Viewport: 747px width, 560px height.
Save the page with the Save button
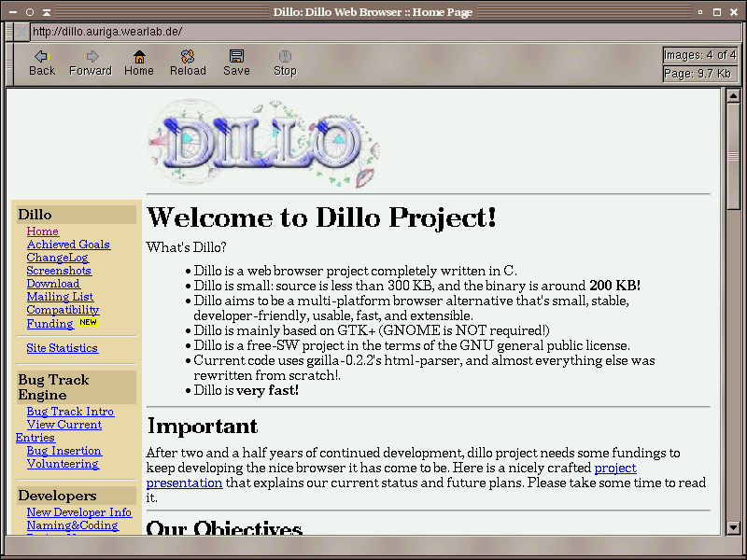236,63
